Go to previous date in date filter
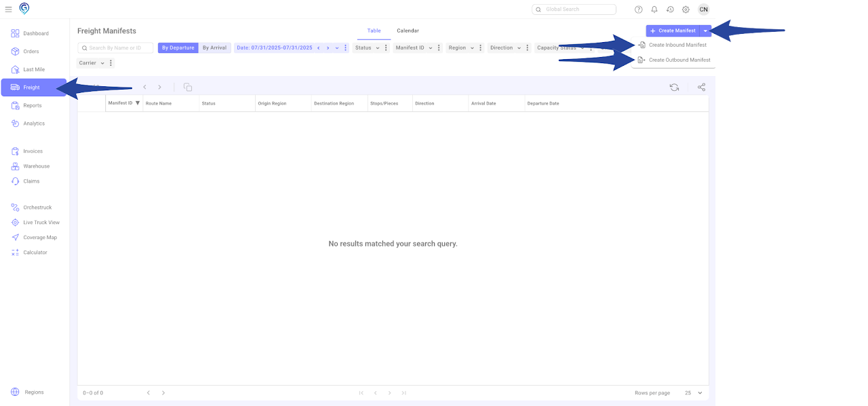The width and height of the screenshot is (868, 406). (x=319, y=48)
